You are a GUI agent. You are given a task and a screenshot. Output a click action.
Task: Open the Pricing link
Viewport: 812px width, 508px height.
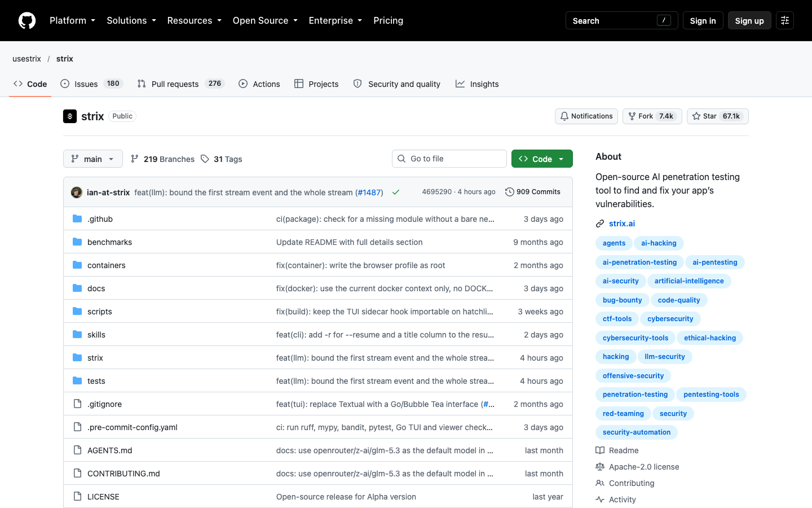coord(389,20)
